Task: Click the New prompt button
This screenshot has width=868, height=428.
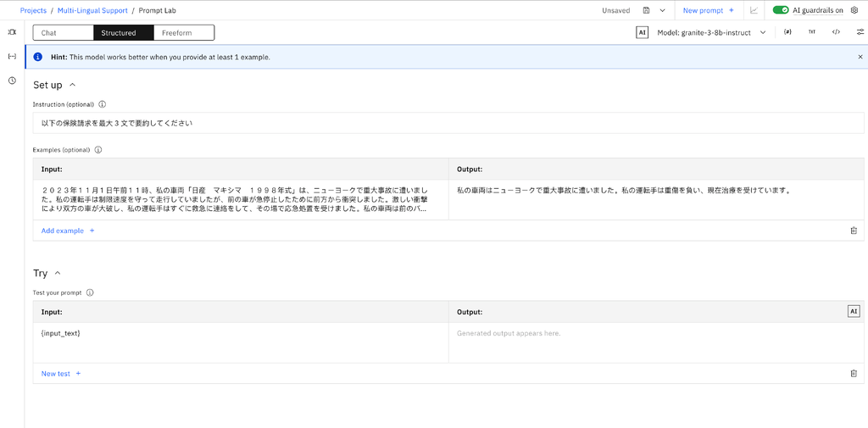Action: [x=709, y=10]
